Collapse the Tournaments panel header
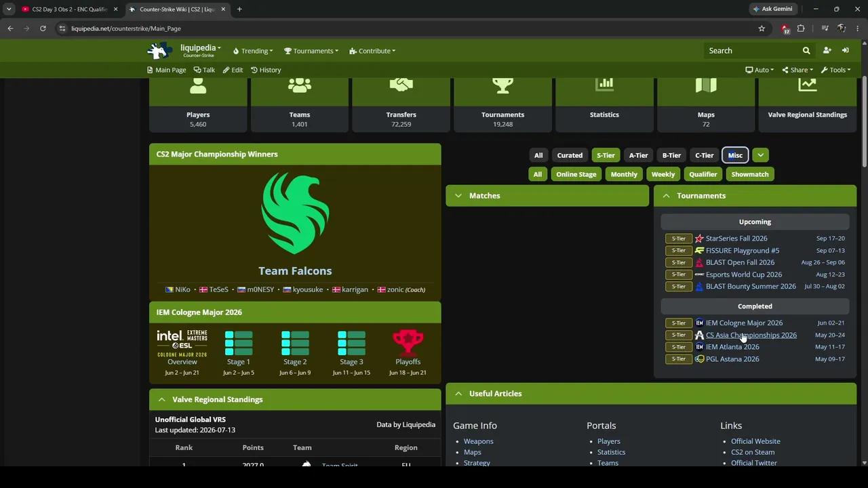This screenshot has height=488, width=868. tap(755, 196)
